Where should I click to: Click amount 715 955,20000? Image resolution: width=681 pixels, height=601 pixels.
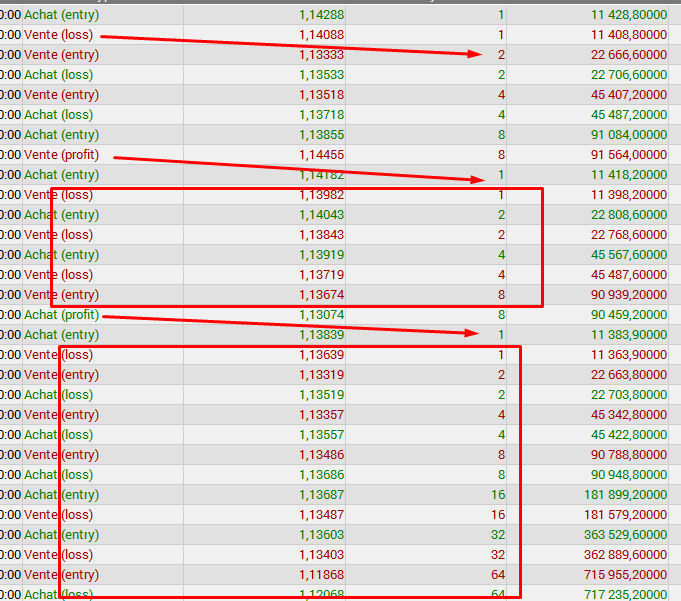tap(625, 574)
